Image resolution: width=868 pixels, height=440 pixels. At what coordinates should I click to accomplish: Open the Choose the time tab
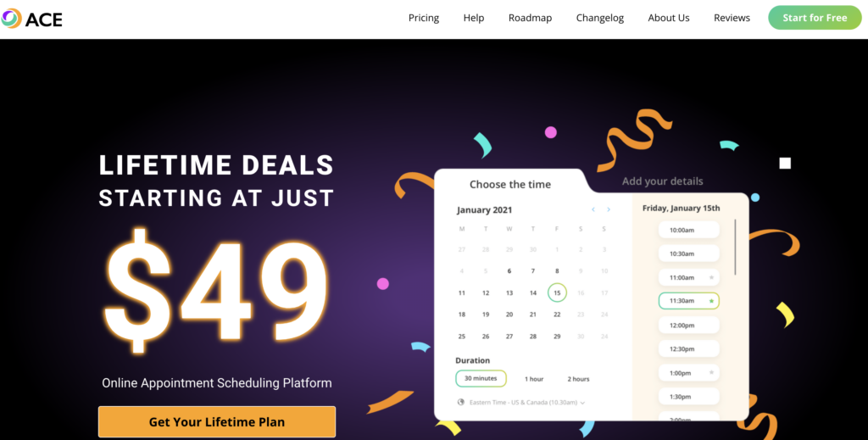[509, 184]
